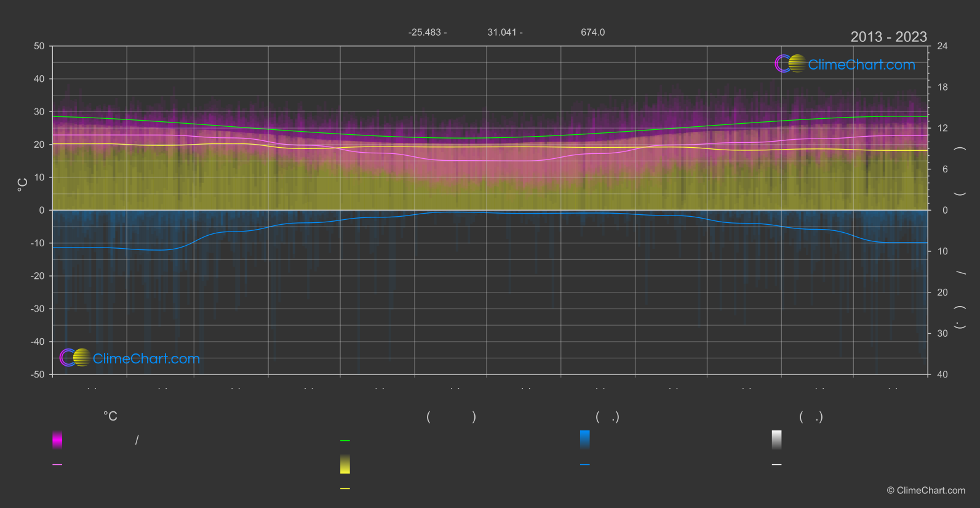Click the '© ClimeChart.com' copyright text
980x508 pixels.
click(926, 491)
